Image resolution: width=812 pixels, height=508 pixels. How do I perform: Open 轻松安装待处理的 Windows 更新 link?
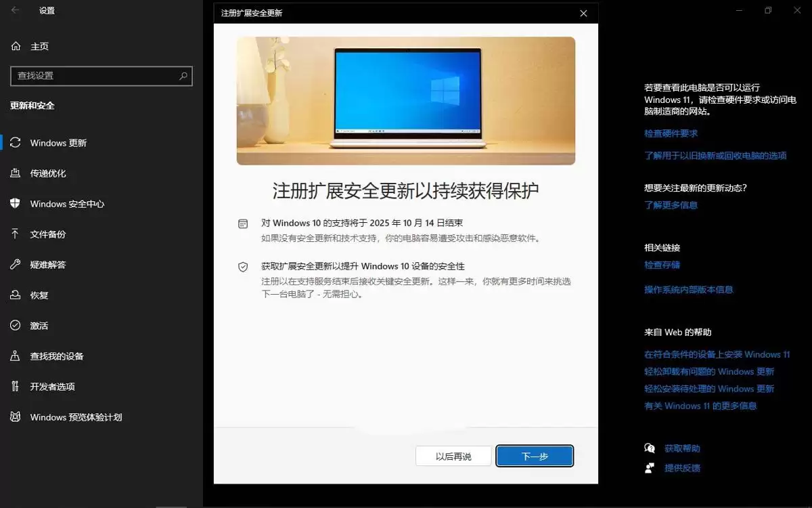[x=709, y=389]
